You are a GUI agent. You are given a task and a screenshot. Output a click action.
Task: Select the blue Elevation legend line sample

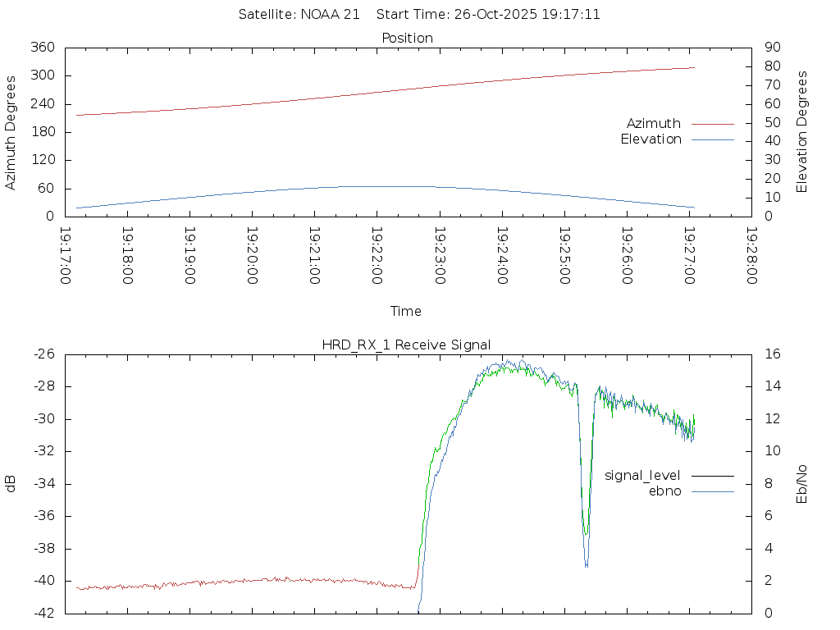point(712,140)
